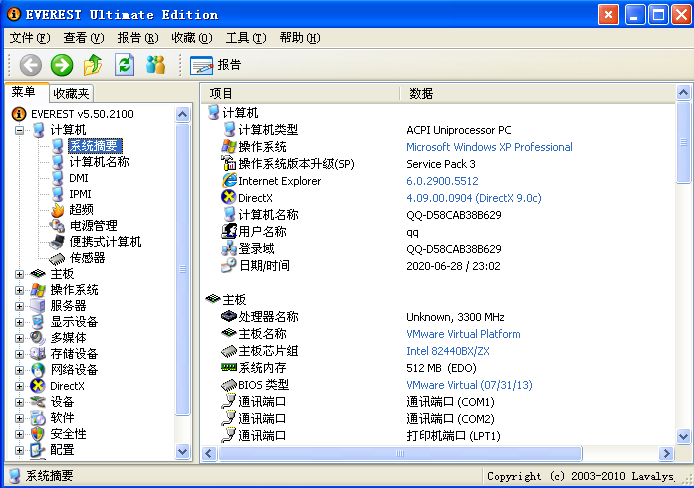Click the 服务器 server tree icon

(x=38, y=306)
